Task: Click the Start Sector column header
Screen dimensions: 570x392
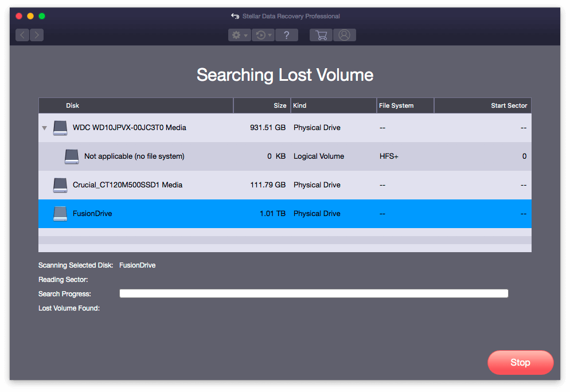Action: click(483, 105)
